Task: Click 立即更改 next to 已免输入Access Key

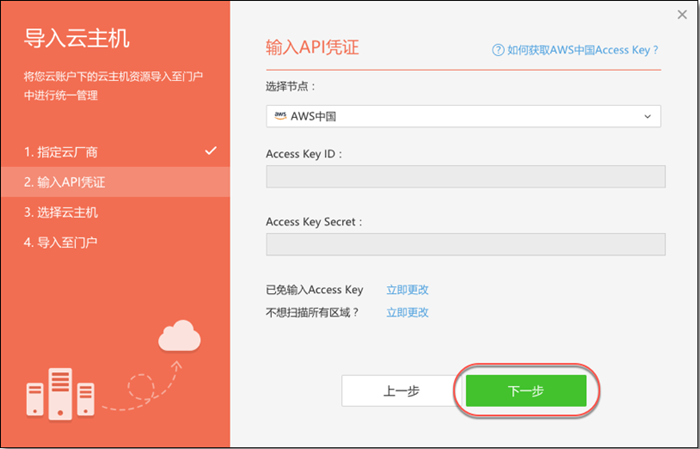Action: tap(407, 290)
